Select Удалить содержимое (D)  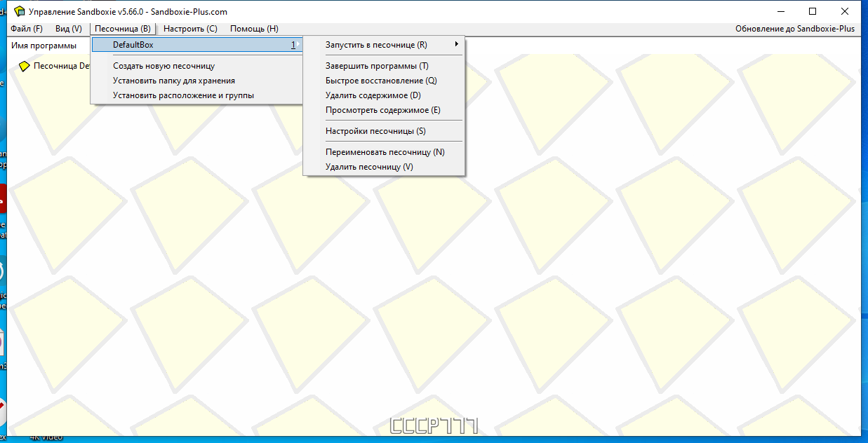point(384,95)
